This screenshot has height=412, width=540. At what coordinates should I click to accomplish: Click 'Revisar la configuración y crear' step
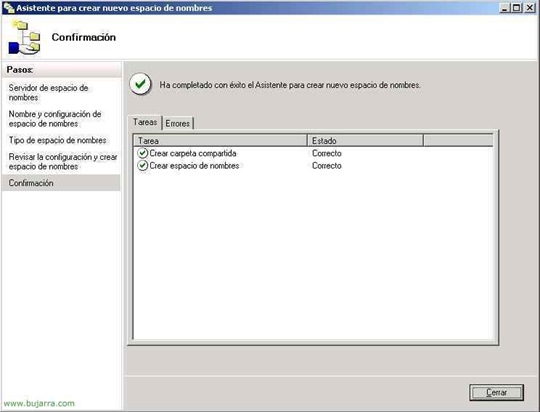click(x=63, y=162)
